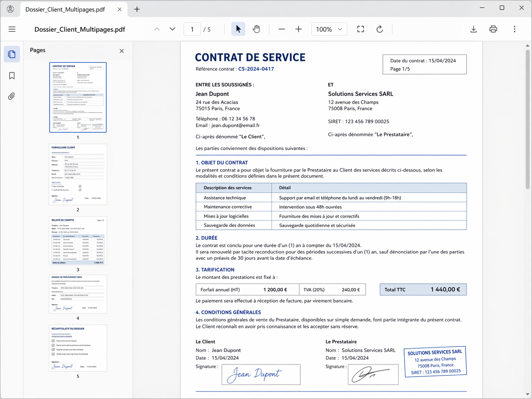Enter full screen reading mode
Image resolution: width=532 pixels, height=399 pixels.
click(x=360, y=29)
